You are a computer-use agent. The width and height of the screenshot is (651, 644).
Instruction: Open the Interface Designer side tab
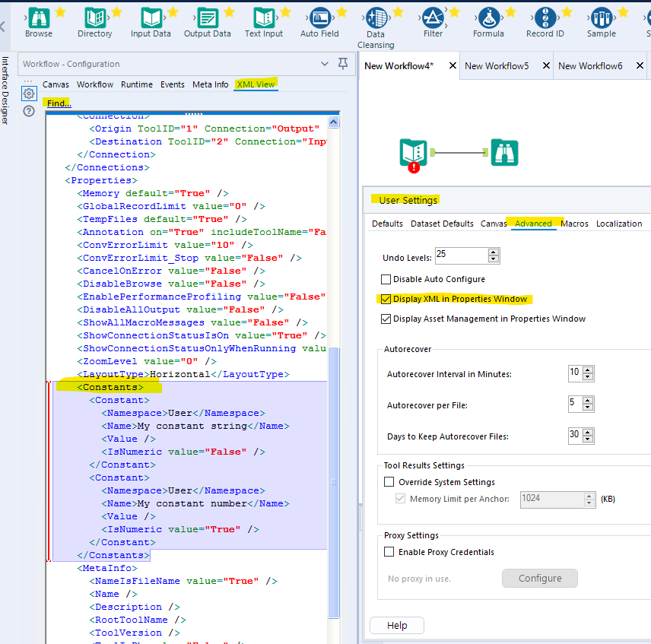[x=5, y=90]
